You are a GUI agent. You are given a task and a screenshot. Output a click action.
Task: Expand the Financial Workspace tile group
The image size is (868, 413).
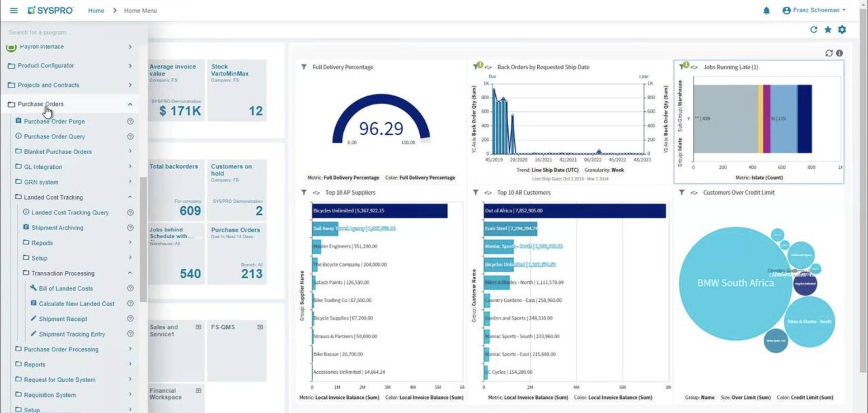(x=198, y=390)
